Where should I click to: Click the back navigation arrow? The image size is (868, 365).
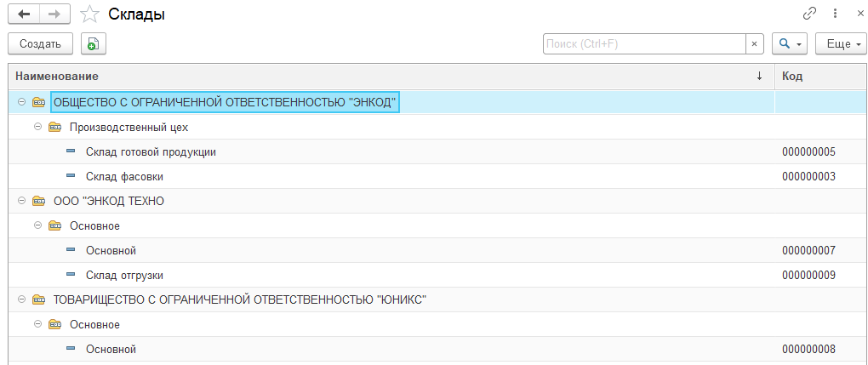pyautogui.click(x=24, y=14)
